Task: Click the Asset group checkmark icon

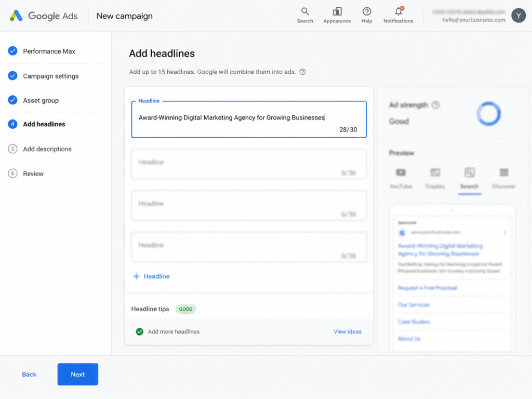Action: click(x=12, y=100)
